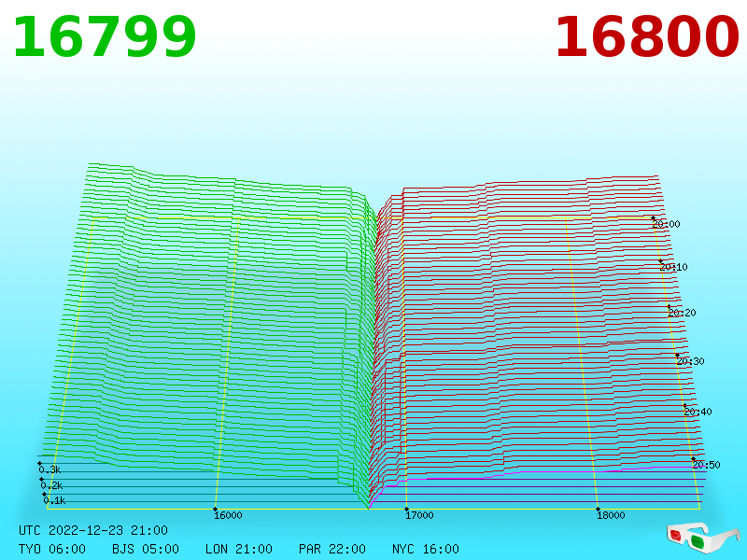The image size is (747, 560).
Task: Click the LON 21:00 London time
Action: tap(239, 549)
